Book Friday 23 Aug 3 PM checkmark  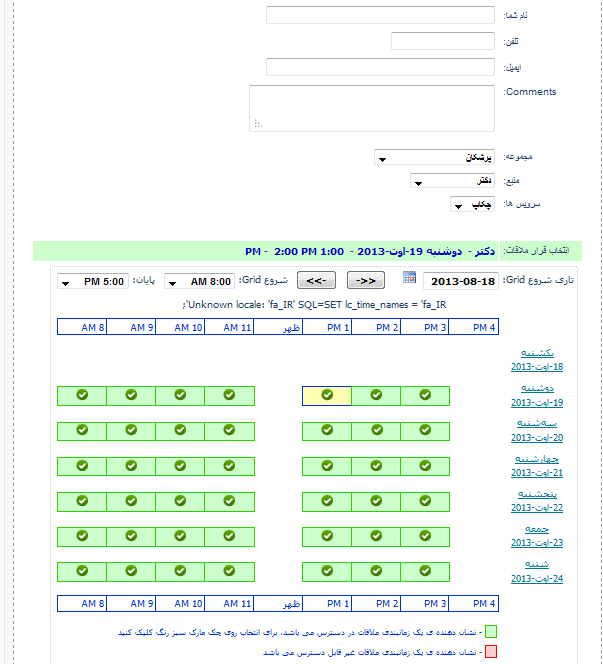(x=425, y=536)
